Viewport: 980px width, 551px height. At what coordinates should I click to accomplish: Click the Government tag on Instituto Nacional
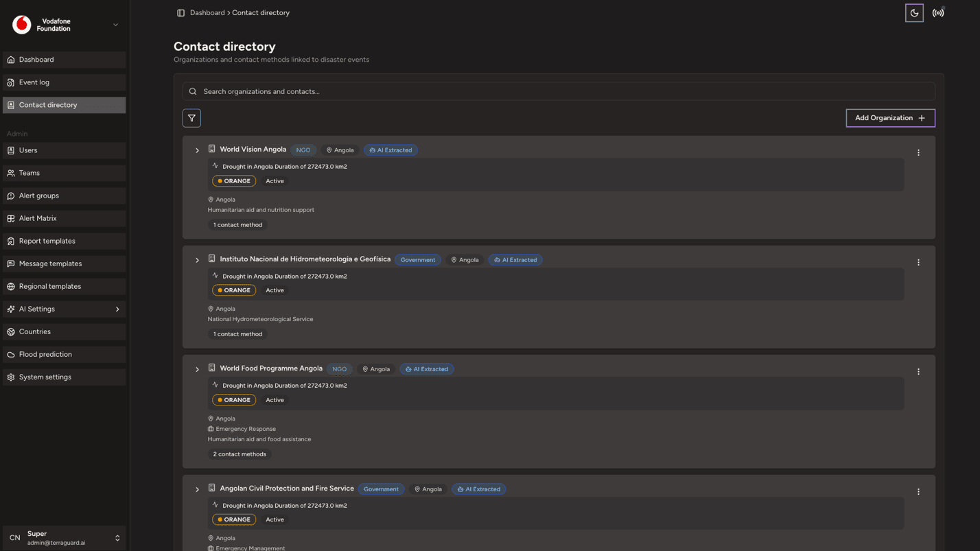pos(418,260)
